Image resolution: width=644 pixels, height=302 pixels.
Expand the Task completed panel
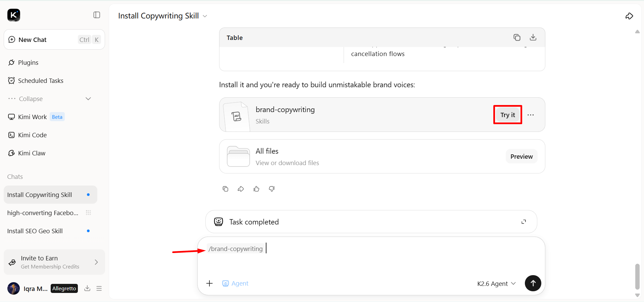pyautogui.click(x=524, y=222)
